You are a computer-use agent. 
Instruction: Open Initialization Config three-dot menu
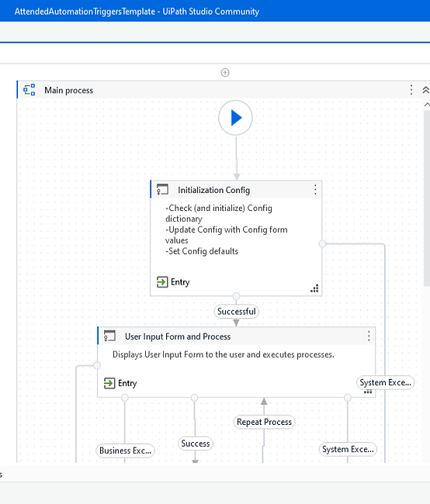pos(315,190)
